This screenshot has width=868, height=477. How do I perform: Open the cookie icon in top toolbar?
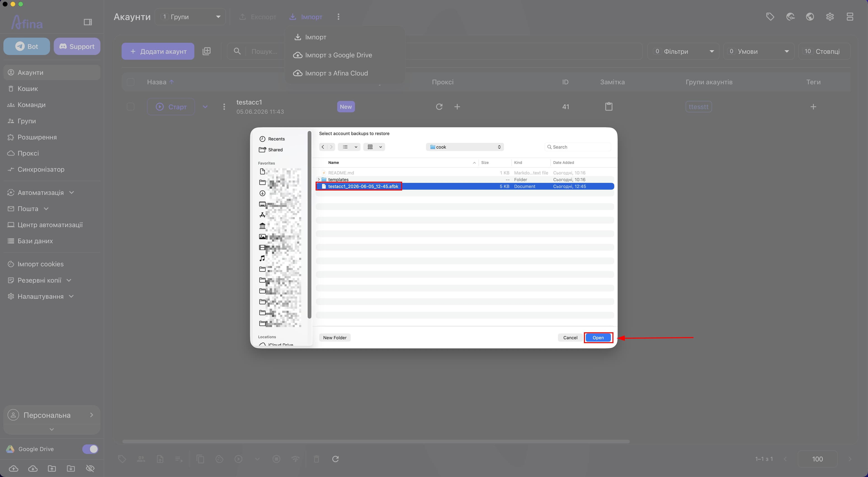(790, 17)
